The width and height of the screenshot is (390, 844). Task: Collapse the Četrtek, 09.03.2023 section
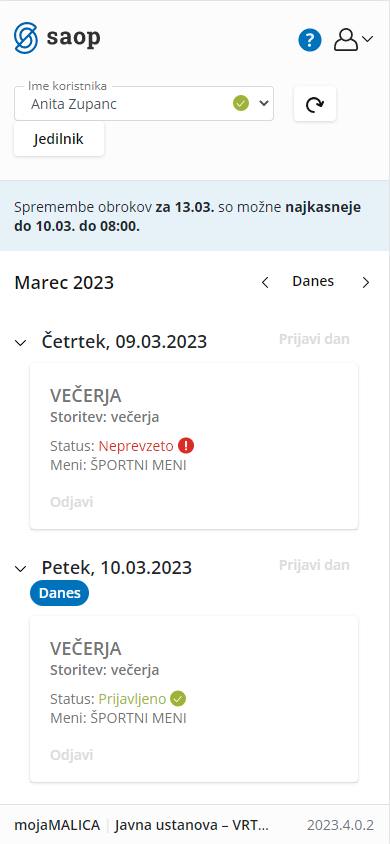click(x=20, y=342)
